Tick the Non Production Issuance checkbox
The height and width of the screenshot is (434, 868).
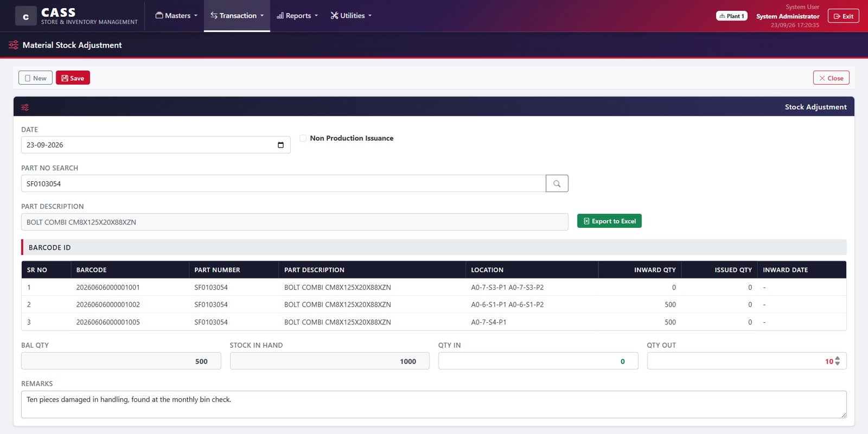point(303,138)
